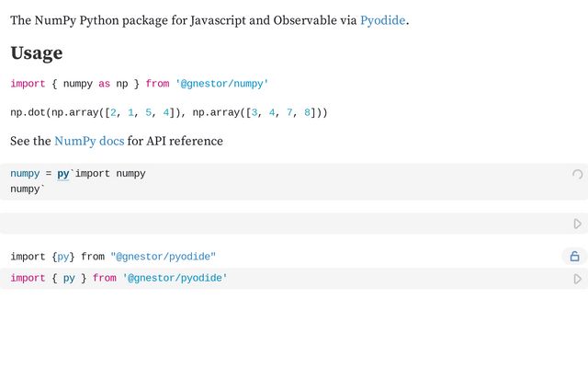
Task: Click the '@gnestor/pyodide' string in the editor
Action: click(175, 278)
